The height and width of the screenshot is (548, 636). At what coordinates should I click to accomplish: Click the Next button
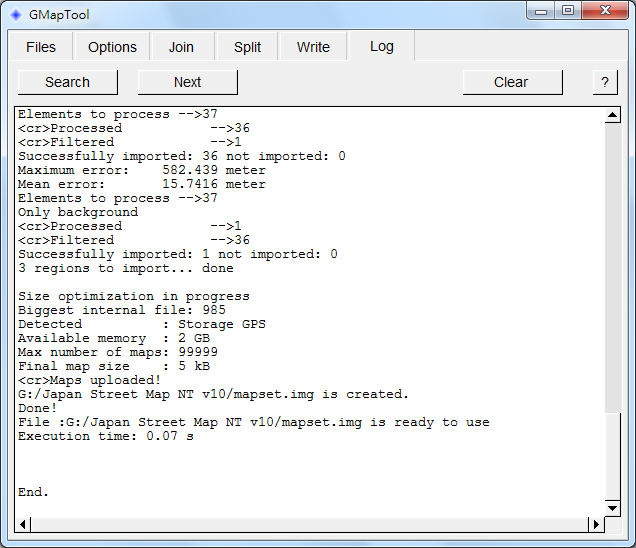pyautogui.click(x=188, y=82)
